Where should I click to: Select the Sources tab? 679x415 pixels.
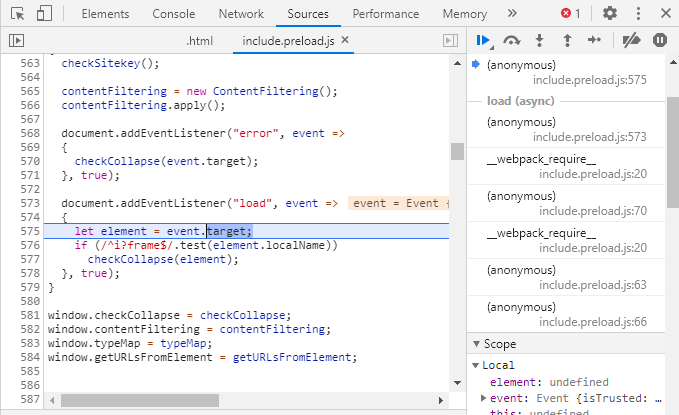(x=308, y=14)
